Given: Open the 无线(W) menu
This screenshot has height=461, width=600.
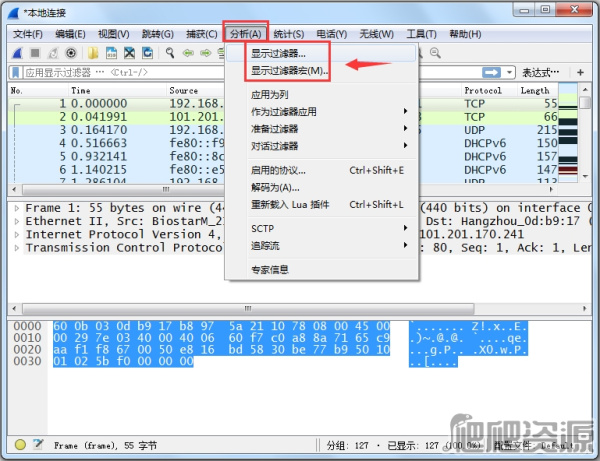Looking at the screenshot, I should 376,34.
